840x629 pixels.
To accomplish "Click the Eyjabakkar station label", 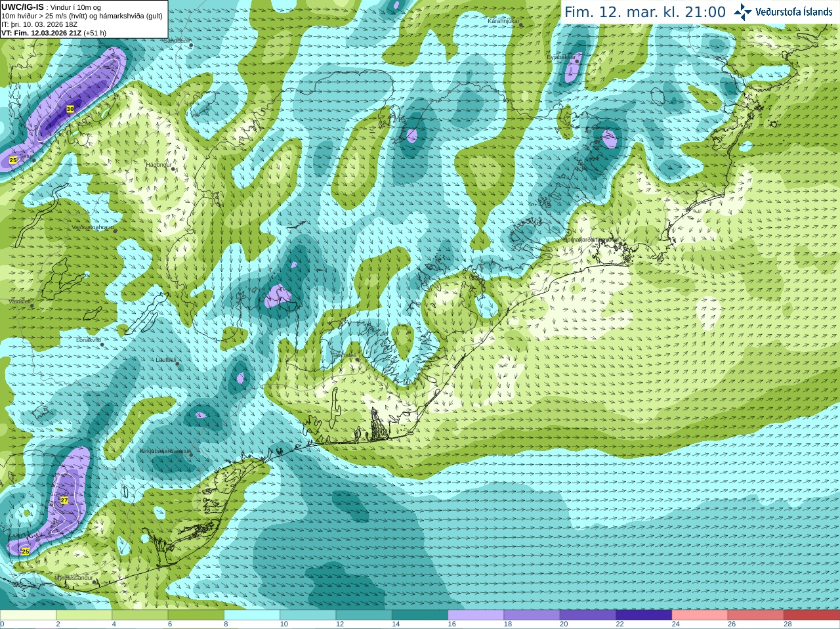I will point(561,57).
